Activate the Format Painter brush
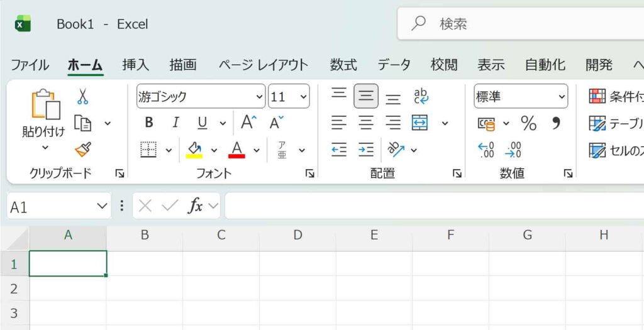This screenshot has width=644, height=330. pyautogui.click(x=82, y=150)
